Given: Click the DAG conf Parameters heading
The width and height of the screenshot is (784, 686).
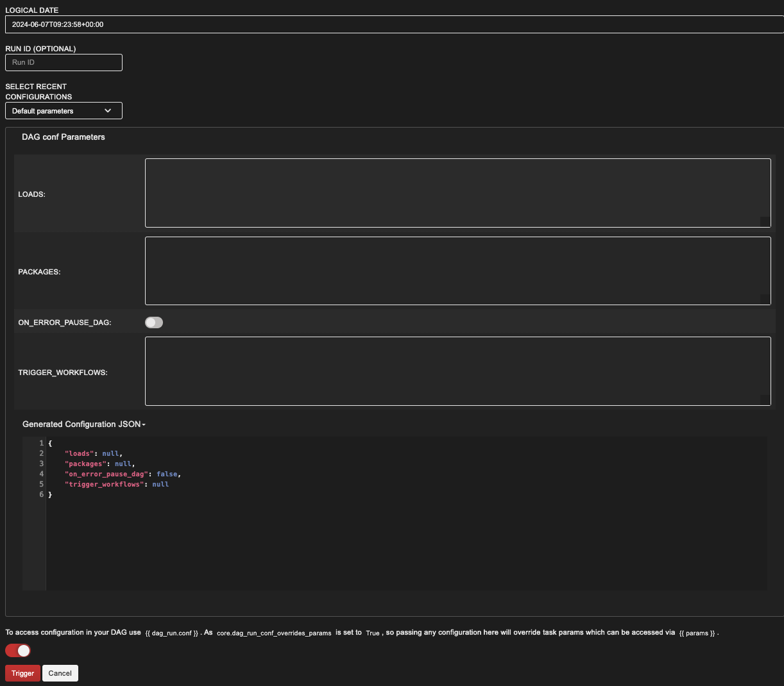Looking at the screenshot, I should [62, 137].
